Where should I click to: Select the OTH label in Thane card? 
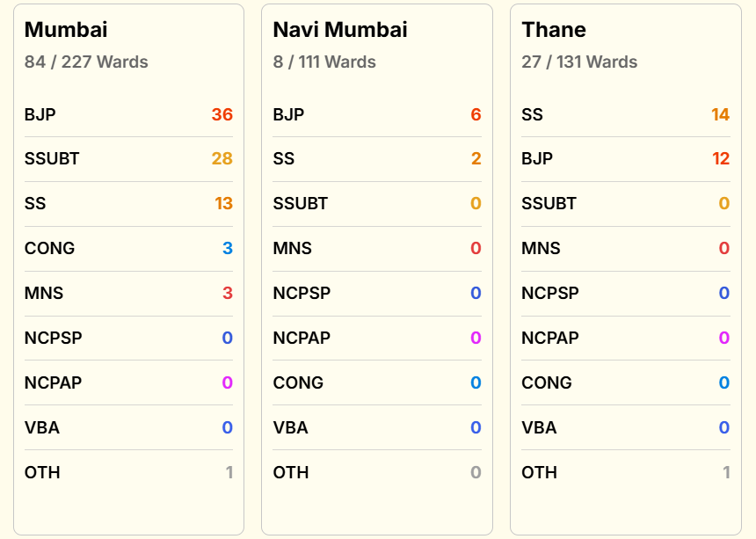coord(540,473)
